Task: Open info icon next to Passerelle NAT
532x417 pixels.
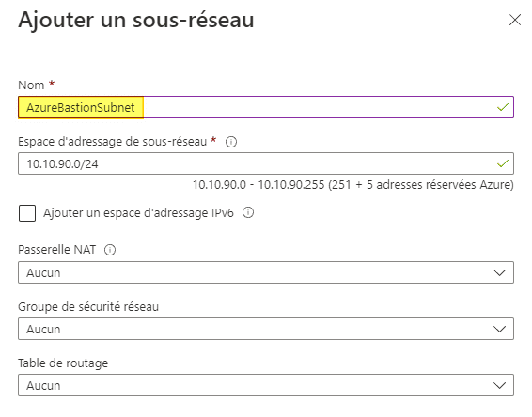Action: coord(110,250)
